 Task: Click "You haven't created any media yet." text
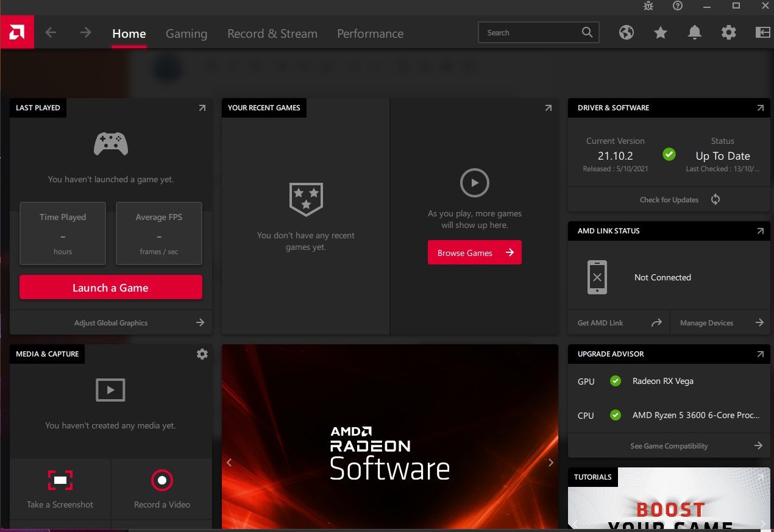coord(110,425)
